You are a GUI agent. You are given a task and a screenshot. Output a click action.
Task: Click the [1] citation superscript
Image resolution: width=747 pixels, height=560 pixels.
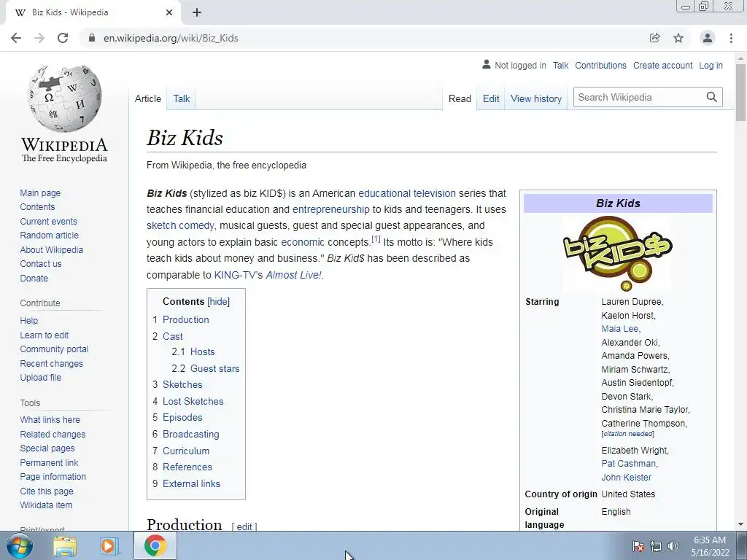(x=376, y=238)
